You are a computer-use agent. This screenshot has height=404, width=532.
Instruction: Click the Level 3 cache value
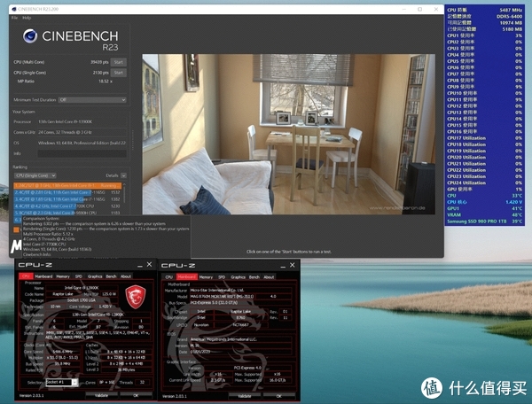[126, 369]
